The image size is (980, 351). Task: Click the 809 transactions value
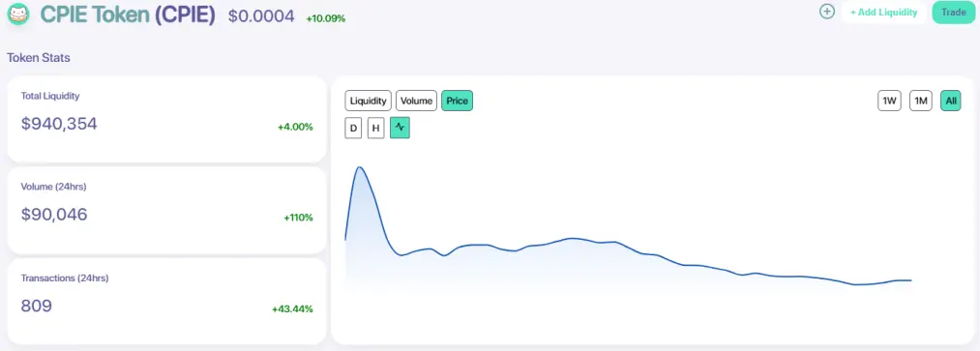[36, 306]
